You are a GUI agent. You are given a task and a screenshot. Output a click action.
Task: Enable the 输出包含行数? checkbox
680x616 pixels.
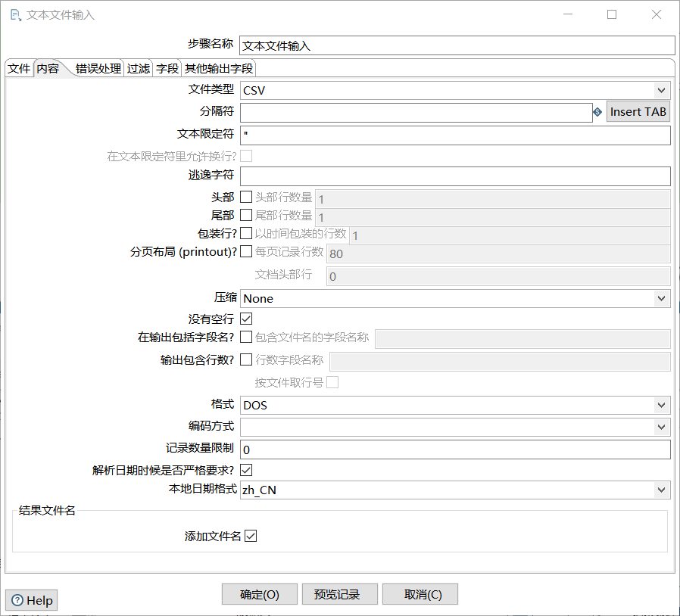[x=246, y=359]
